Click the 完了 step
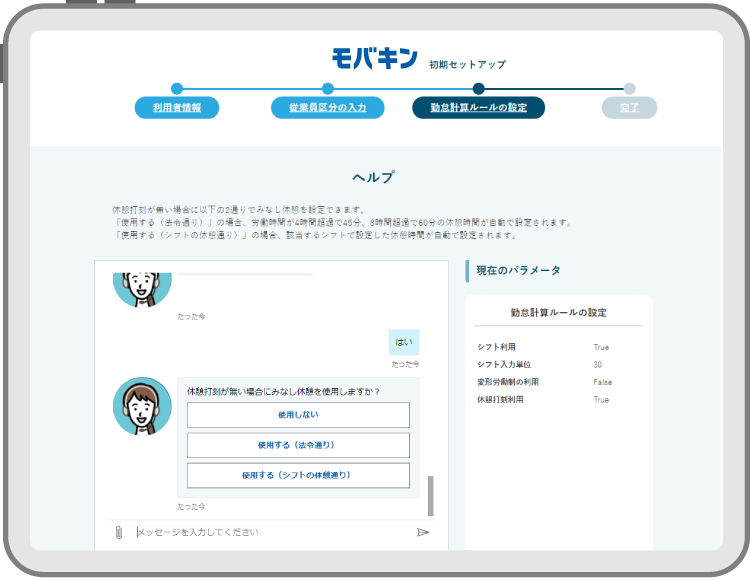This screenshot has height=580, width=750. click(629, 108)
